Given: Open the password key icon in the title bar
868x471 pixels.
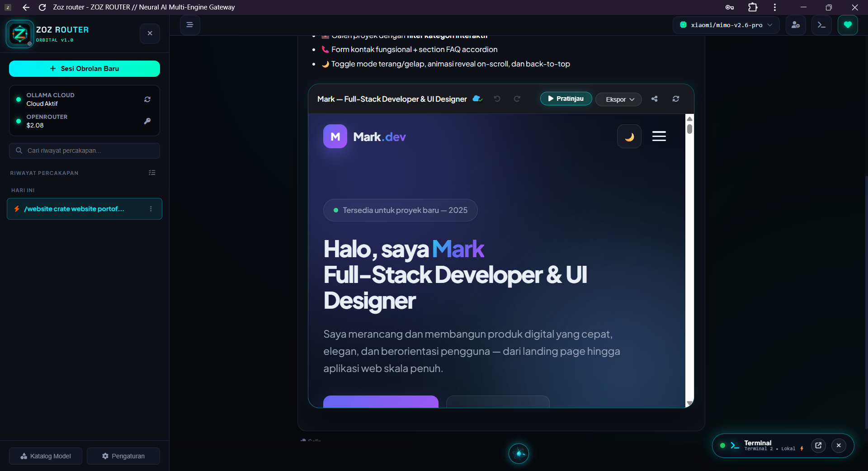Looking at the screenshot, I should 730,7.
